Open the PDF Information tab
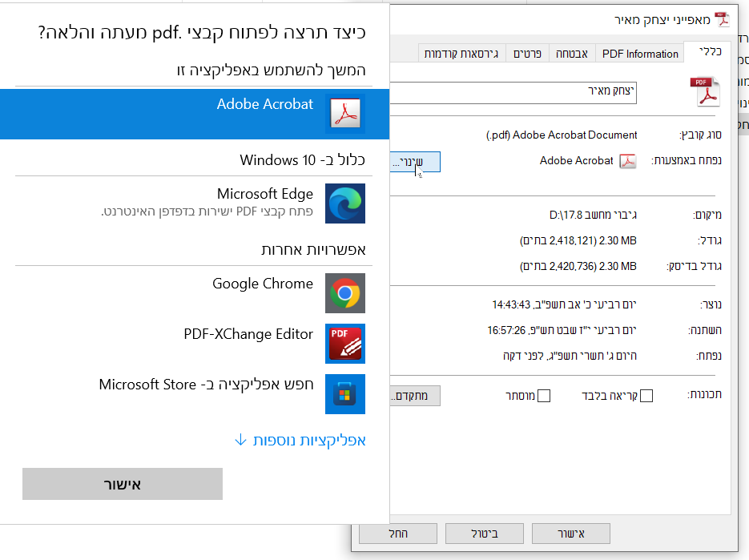Screen dimensions: 749x560 639,54
